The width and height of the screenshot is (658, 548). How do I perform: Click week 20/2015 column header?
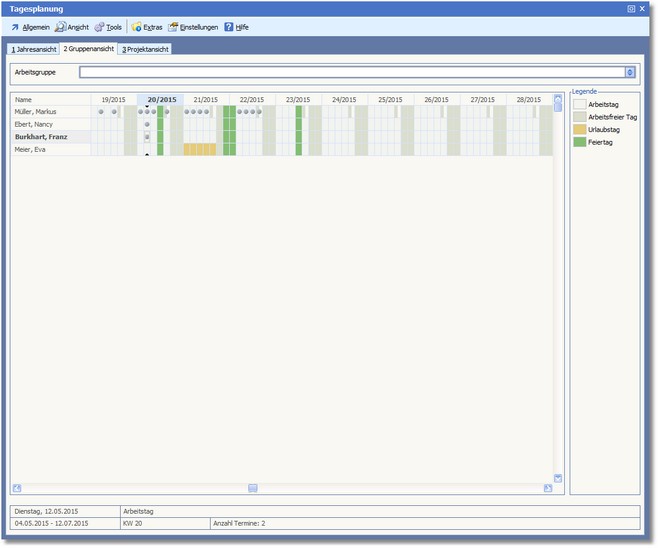click(161, 100)
